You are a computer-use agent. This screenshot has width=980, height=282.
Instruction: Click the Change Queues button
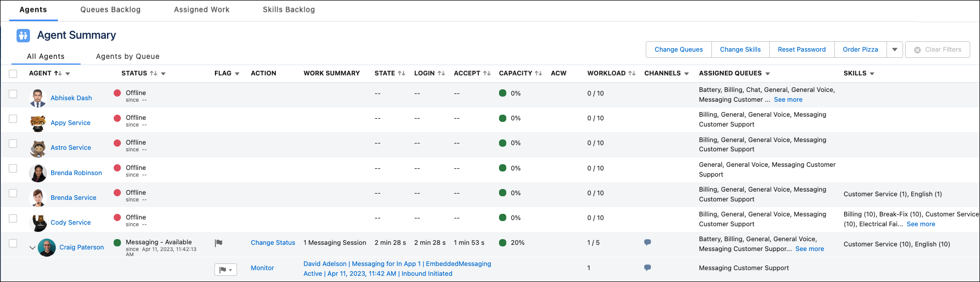point(678,50)
